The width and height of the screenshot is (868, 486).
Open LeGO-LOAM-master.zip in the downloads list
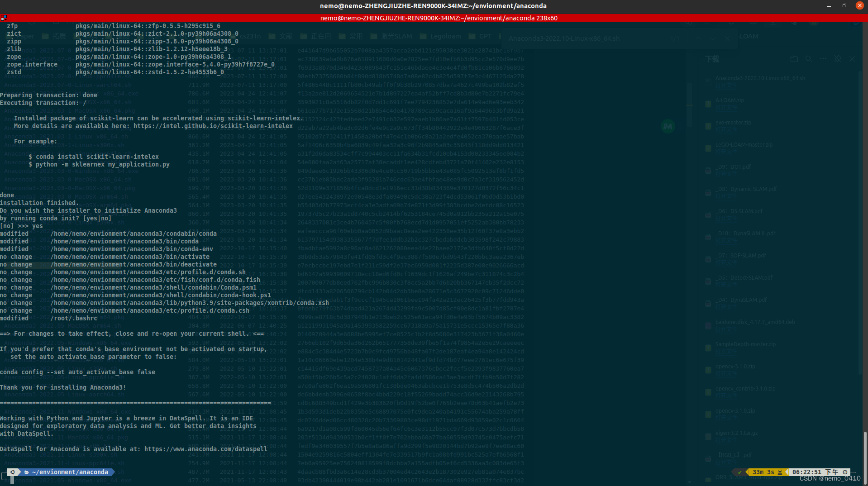pyautogui.click(x=744, y=145)
